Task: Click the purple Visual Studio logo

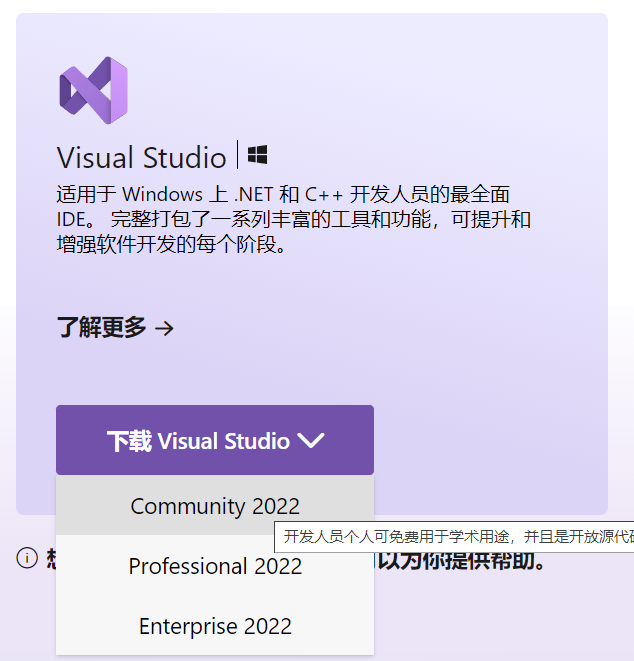Action: pyautogui.click(x=93, y=90)
